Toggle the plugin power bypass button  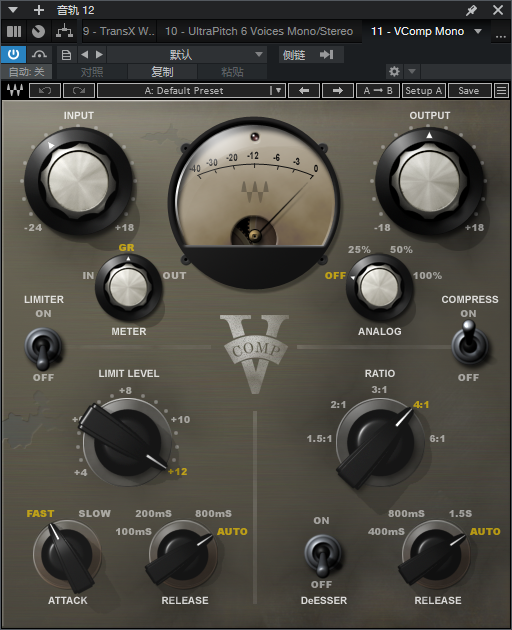tap(14, 54)
